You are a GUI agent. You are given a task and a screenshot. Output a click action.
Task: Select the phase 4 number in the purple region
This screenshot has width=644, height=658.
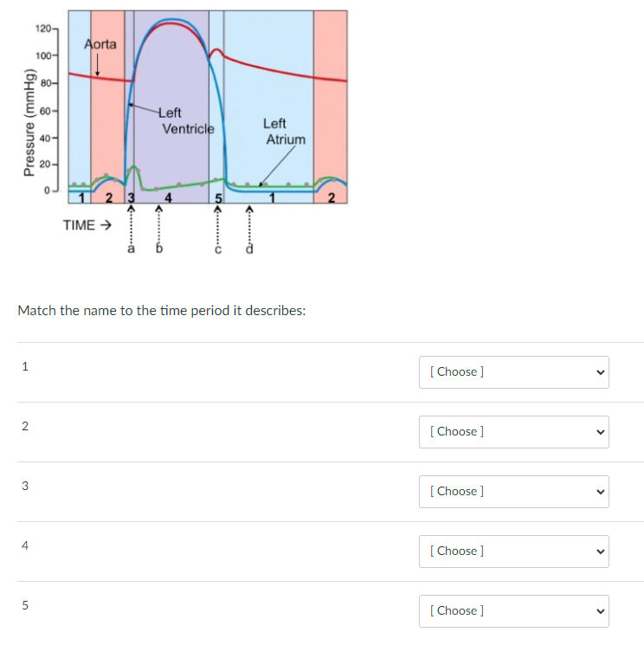(168, 197)
